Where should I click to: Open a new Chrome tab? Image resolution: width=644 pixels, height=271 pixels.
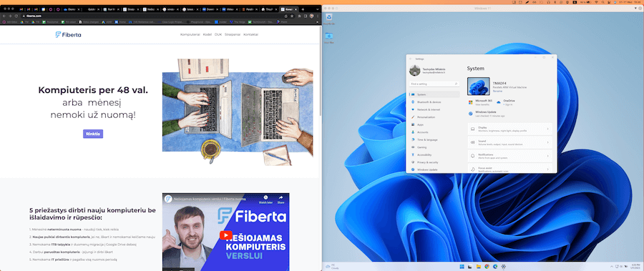click(x=303, y=9)
